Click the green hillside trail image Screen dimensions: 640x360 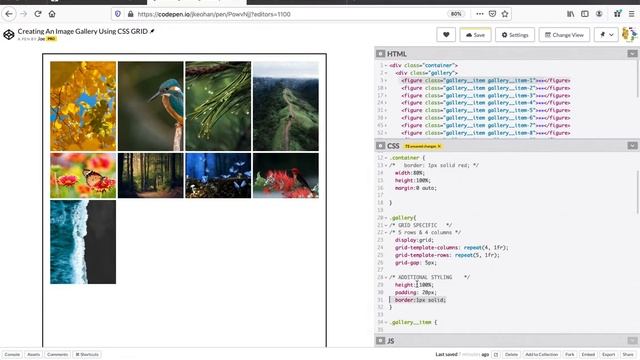286,106
